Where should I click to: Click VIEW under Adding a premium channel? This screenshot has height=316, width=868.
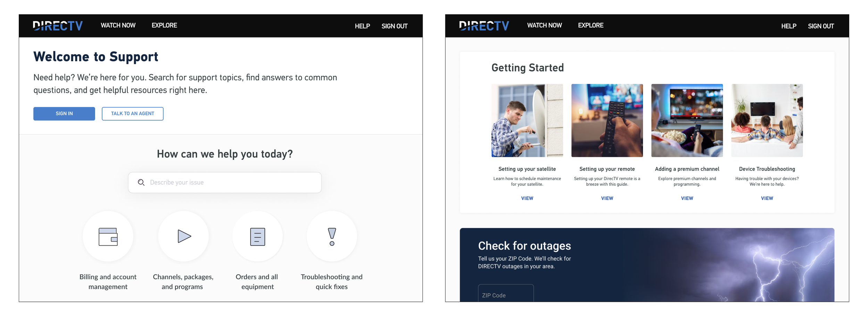[x=687, y=198]
